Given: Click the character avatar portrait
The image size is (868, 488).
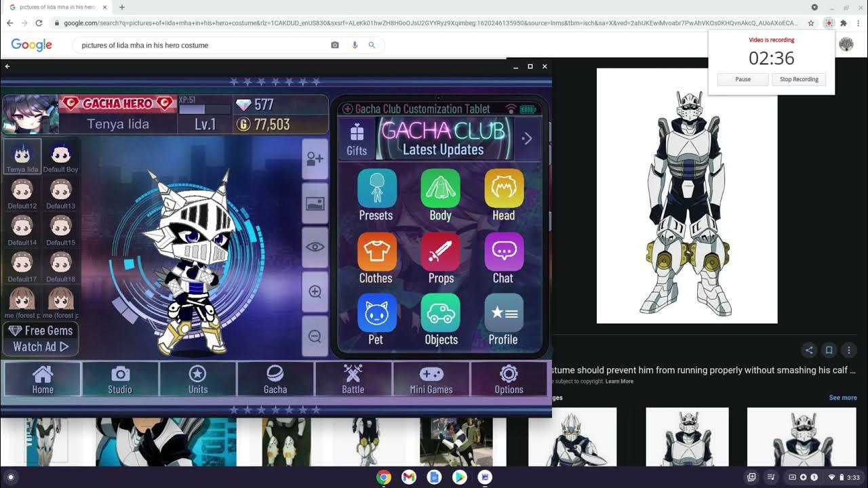Looking at the screenshot, I should coord(31,115).
